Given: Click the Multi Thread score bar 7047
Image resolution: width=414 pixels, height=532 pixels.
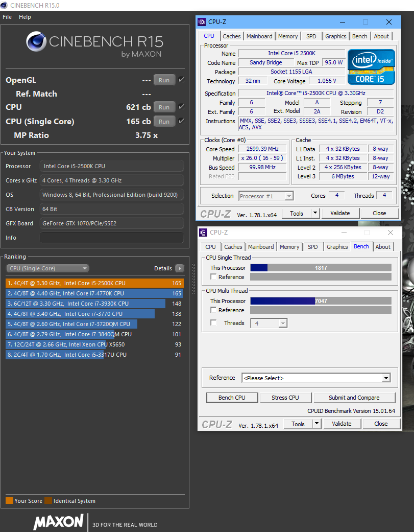Looking at the screenshot, I should pos(321,301).
